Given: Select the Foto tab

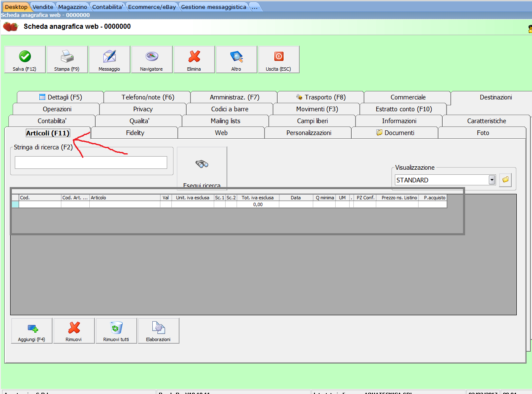Looking at the screenshot, I should 482,133.
